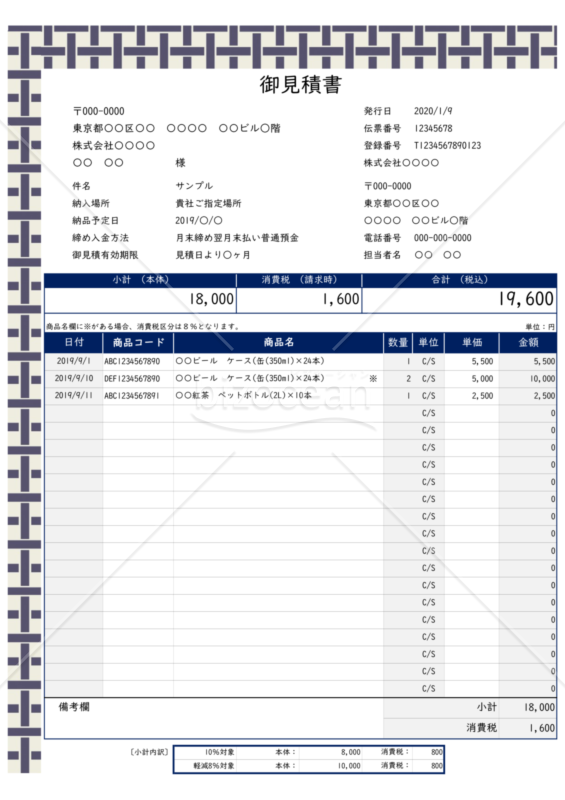This screenshot has height=800, width=565.
Task: Click the 小計（本体） header cell
Action: (x=140, y=280)
